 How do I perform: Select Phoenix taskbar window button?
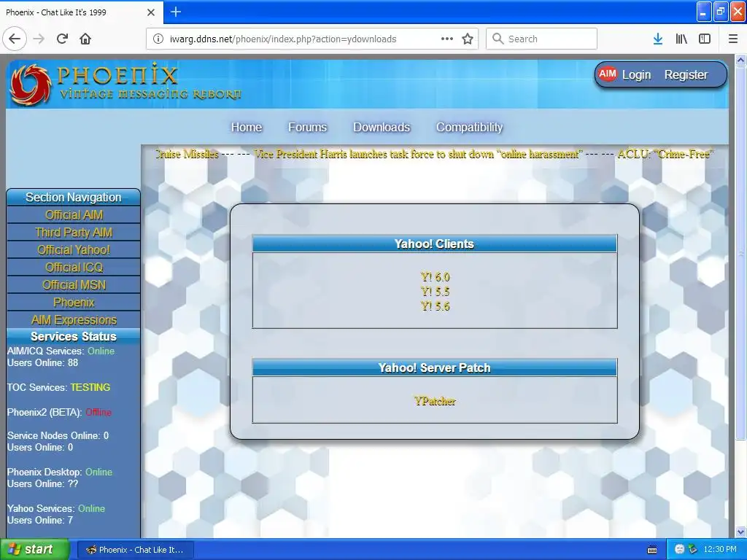(135, 550)
